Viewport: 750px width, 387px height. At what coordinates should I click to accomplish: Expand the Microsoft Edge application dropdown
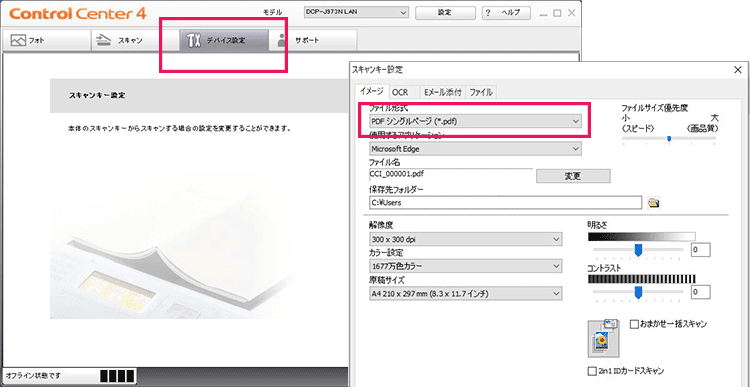click(x=475, y=149)
